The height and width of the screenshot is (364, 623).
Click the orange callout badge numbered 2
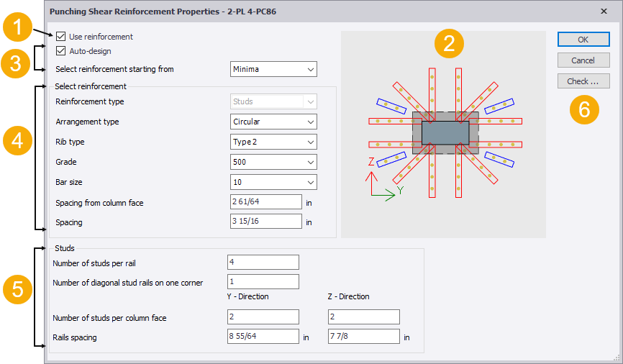point(450,43)
